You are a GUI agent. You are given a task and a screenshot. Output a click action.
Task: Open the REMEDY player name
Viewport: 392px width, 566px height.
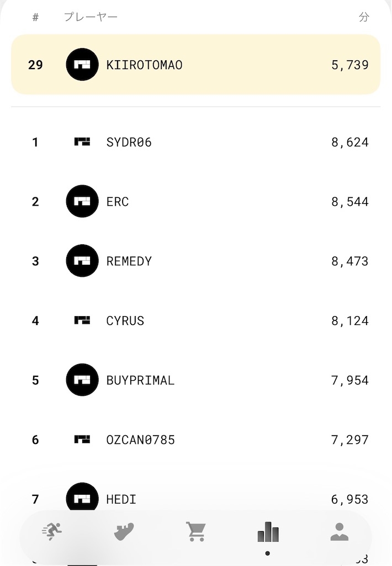pyautogui.click(x=129, y=261)
